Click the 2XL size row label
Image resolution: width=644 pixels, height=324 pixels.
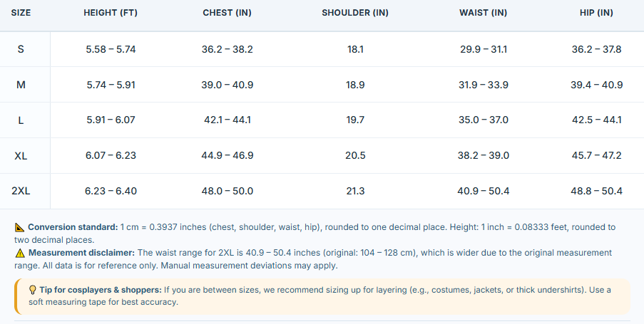[21, 191]
